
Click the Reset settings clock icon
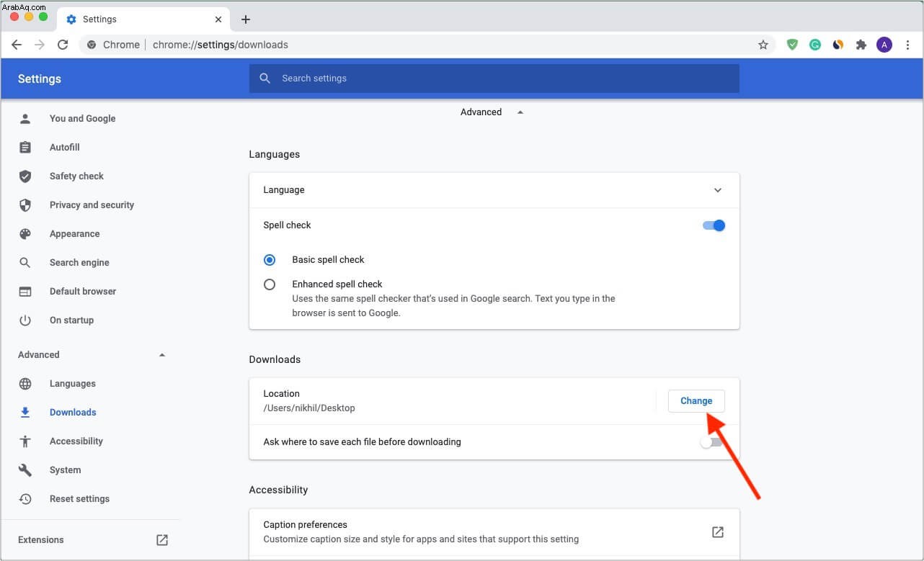click(x=25, y=499)
